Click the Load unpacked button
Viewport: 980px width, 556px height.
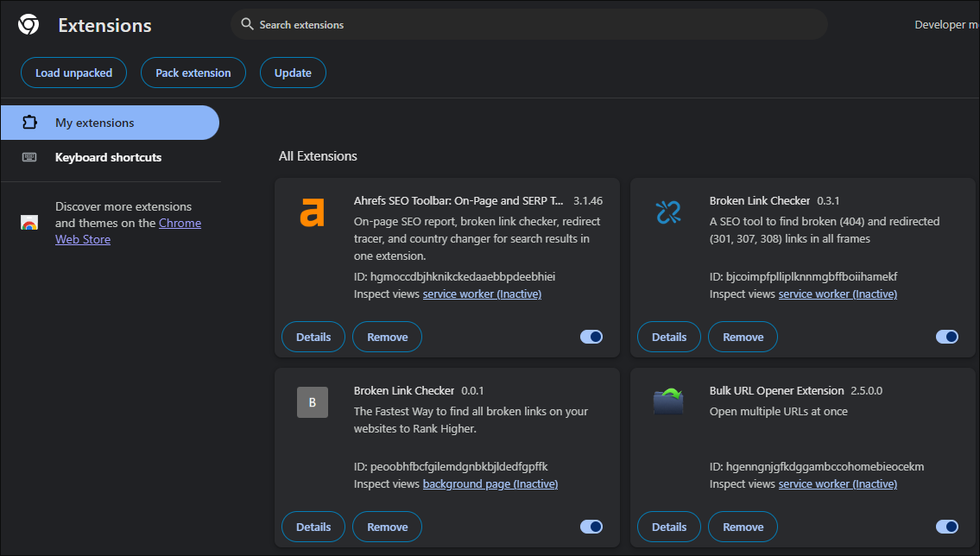click(73, 73)
